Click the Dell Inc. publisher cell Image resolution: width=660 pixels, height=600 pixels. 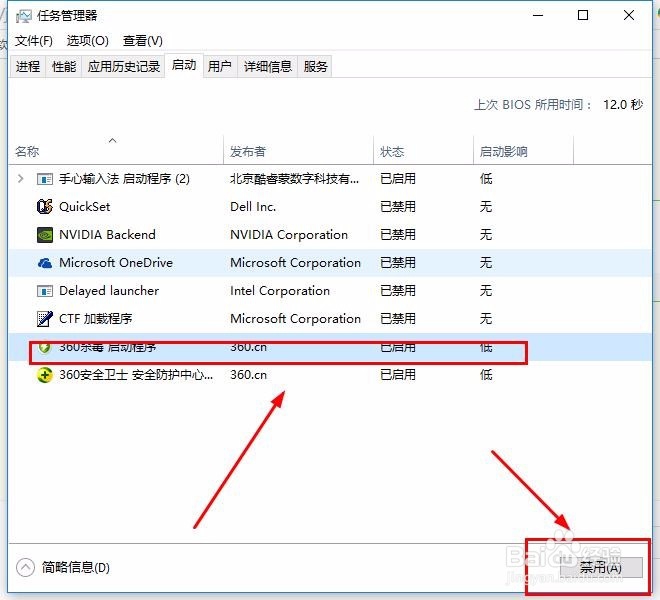(x=253, y=207)
